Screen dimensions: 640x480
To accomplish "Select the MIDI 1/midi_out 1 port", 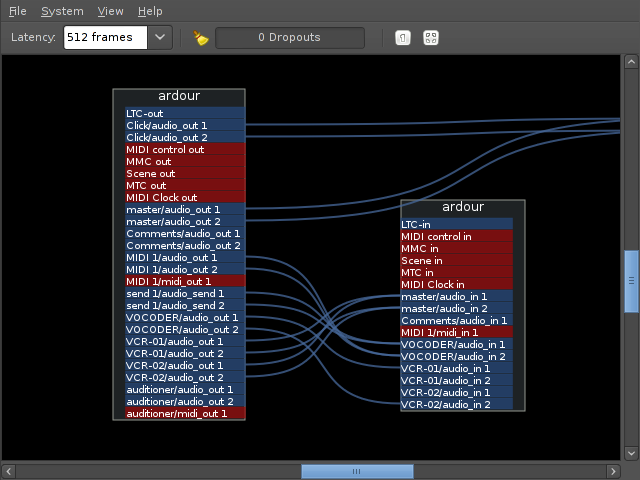I will [185, 282].
